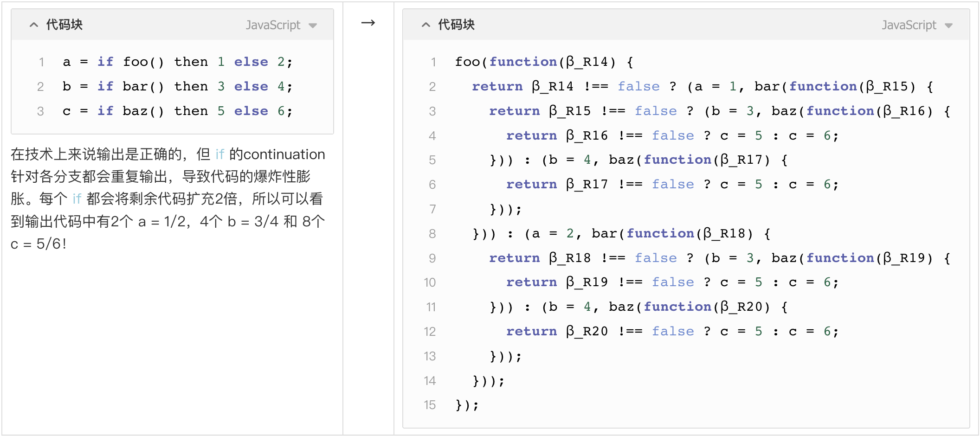This screenshot has height=436, width=980.
Task: Click the code line returning β_R19 !== false
Action: 672,282
